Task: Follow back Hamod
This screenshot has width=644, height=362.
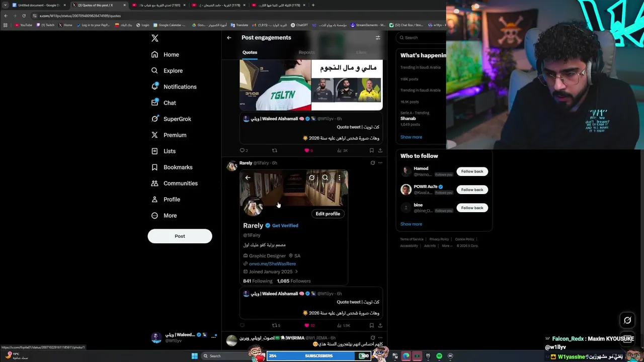Action: [472, 171]
